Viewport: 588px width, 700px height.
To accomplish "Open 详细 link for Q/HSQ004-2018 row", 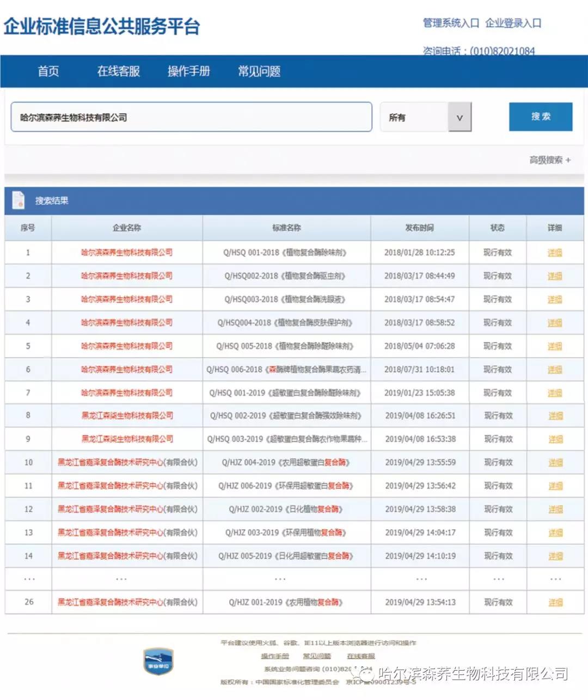I will click(x=555, y=323).
